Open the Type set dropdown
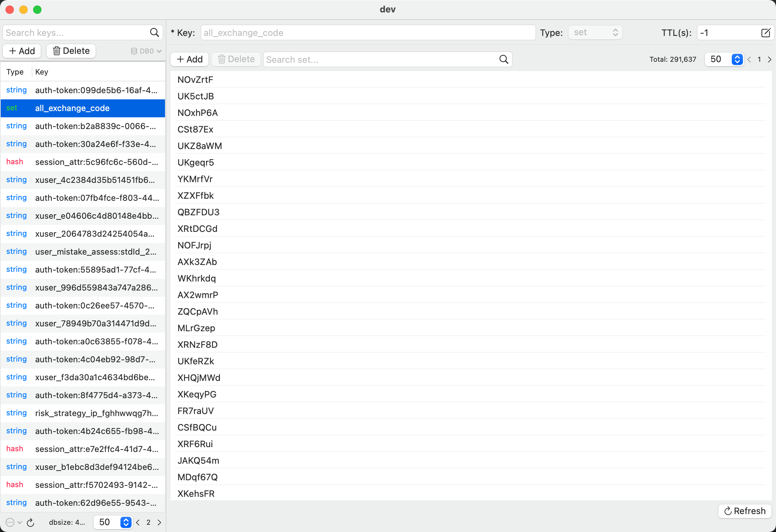 click(x=595, y=32)
